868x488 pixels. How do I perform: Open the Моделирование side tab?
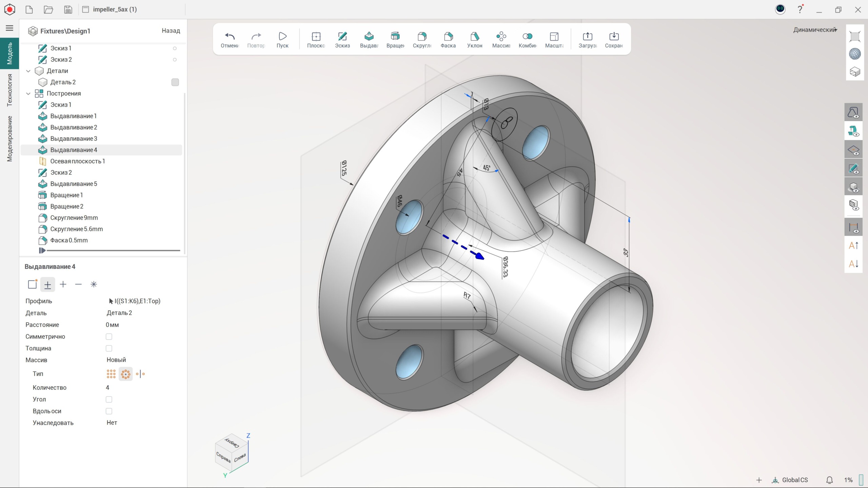click(x=9, y=138)
